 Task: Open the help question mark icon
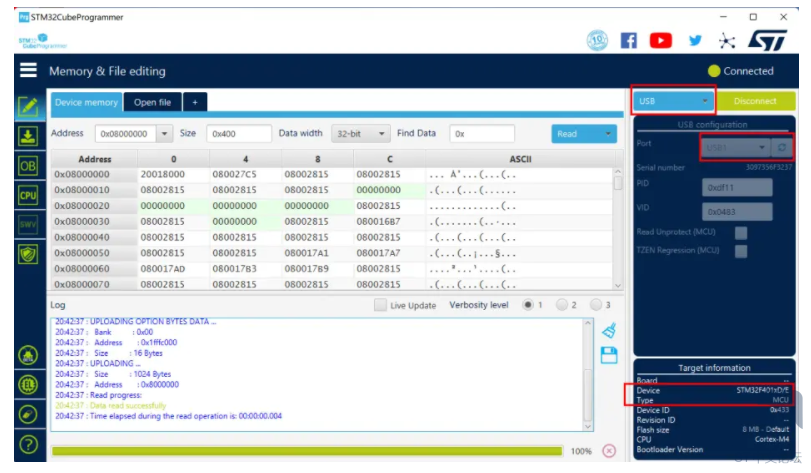pos(28,444)
